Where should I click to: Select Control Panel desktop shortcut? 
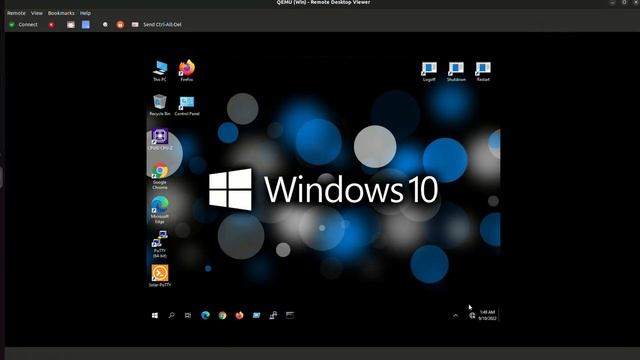tap(187, 106)
